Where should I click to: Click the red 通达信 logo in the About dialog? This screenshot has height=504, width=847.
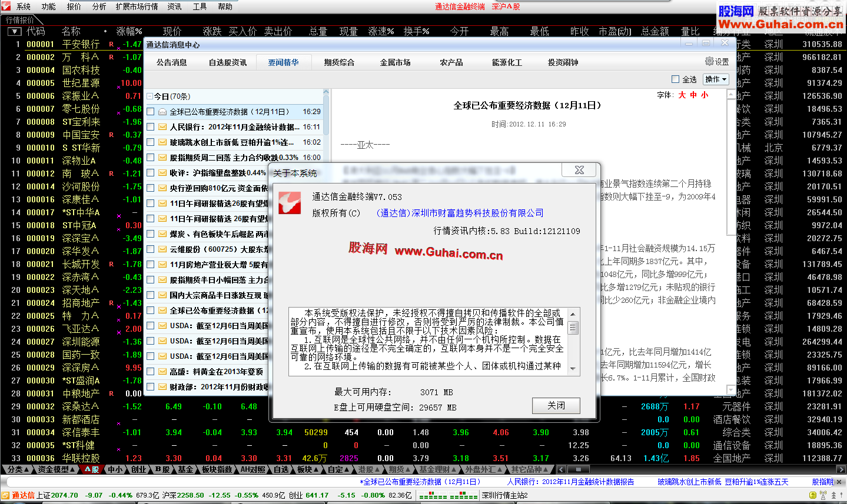click(290, 202)
